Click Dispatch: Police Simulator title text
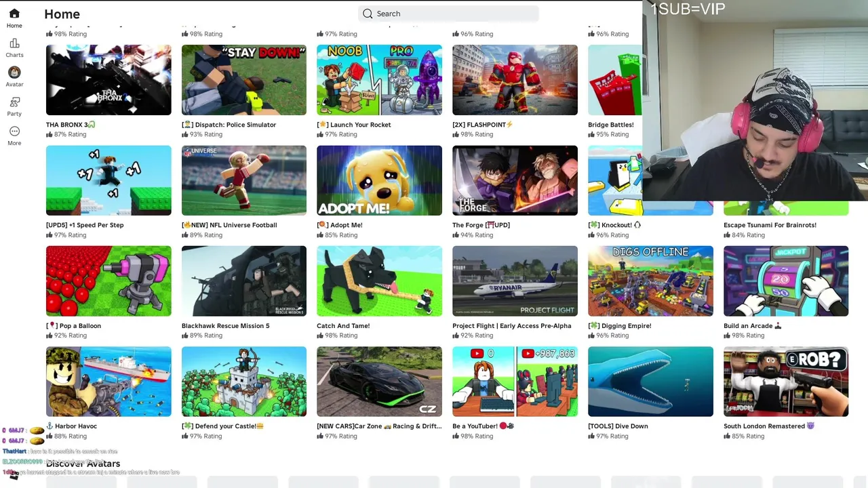Viewport: 868px width, 488px height. click(x=229, y=125)
